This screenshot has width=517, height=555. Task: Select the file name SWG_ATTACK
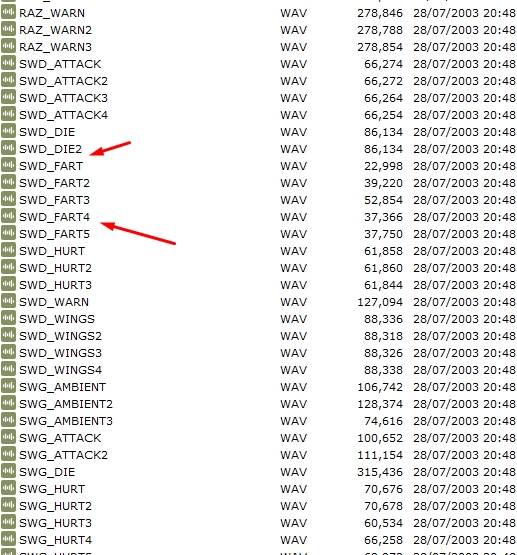click(60, 438)
